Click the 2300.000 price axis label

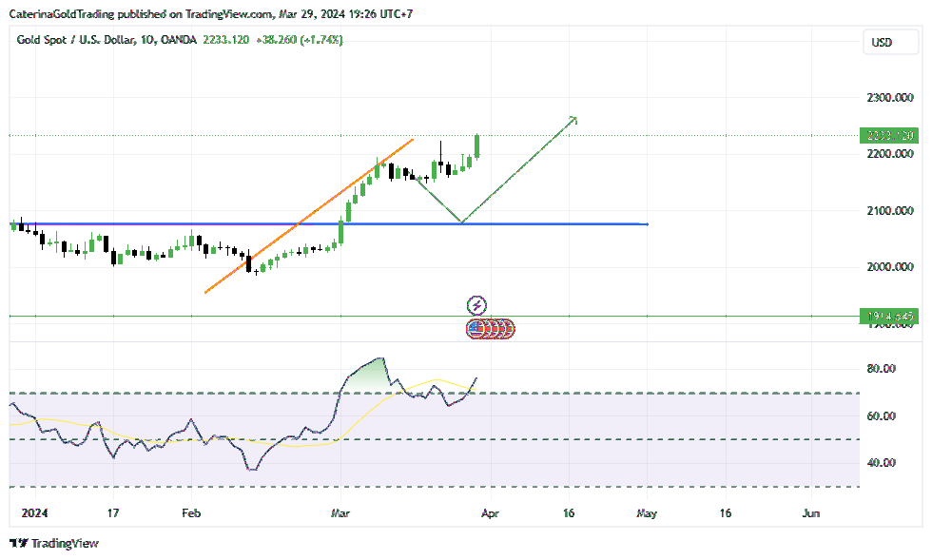point(890,98)
